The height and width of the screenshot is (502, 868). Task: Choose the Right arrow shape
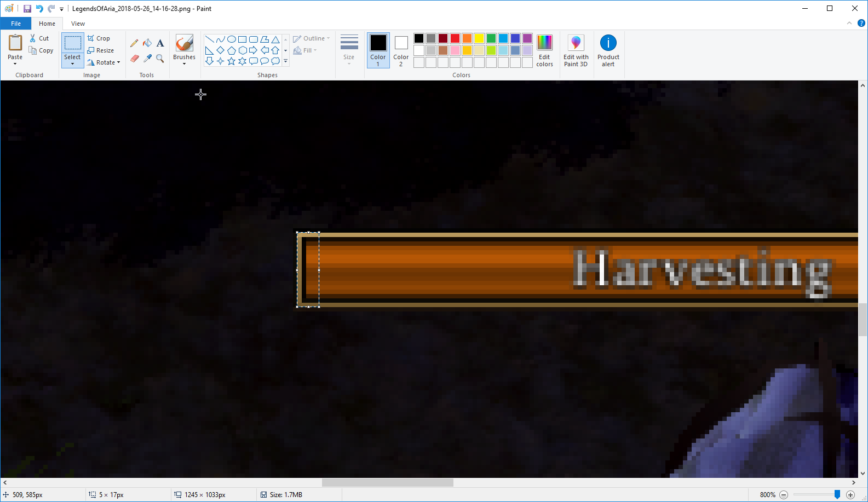(x=253, y=50)
